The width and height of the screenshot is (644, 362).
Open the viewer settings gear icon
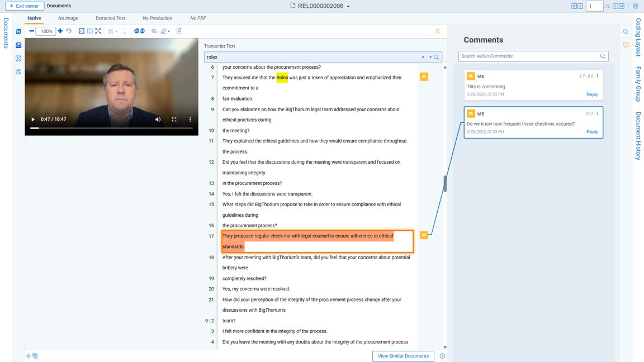click(x=636, y=6)
